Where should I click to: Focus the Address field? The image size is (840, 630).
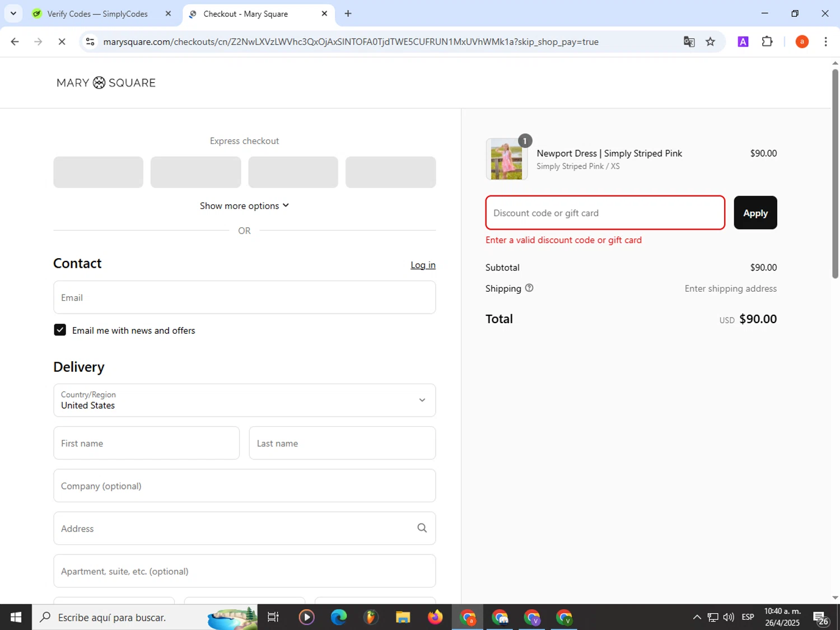(x=244, y=528)
